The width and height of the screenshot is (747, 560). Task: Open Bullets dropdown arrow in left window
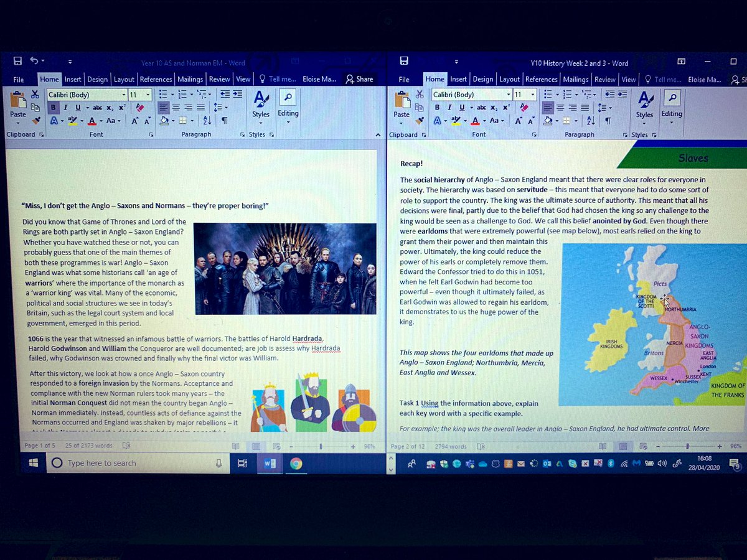click(171, 95)
